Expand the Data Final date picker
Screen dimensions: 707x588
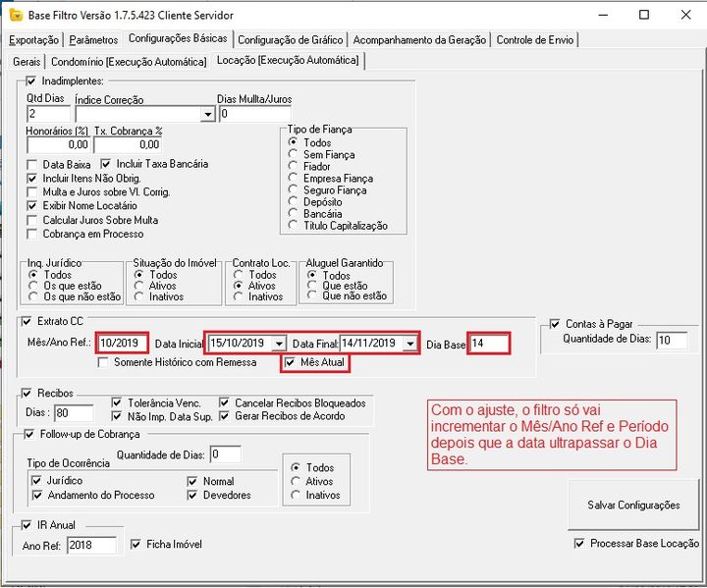409,344
